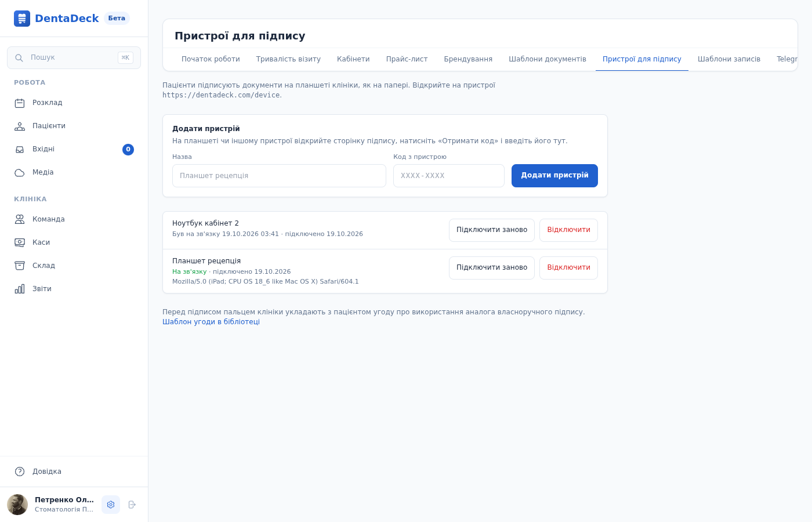Open the Кабінети tab

(353, 59)
